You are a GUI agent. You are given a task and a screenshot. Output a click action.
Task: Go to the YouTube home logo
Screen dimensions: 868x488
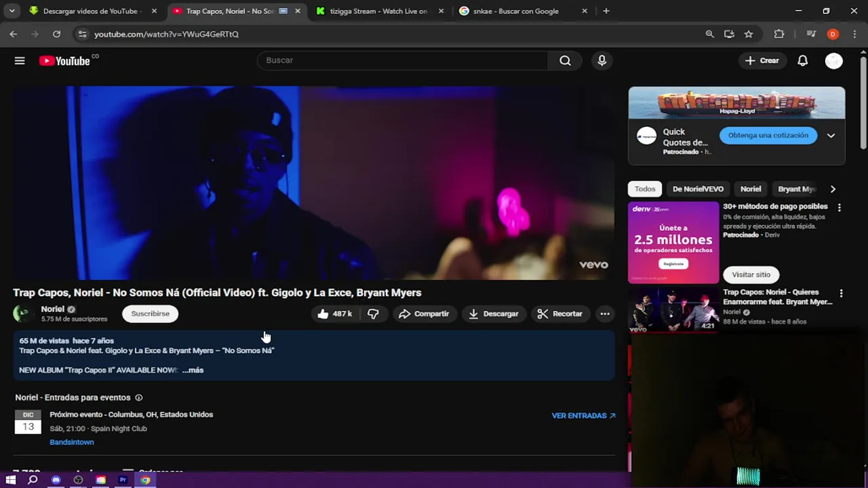pos(64,61)
